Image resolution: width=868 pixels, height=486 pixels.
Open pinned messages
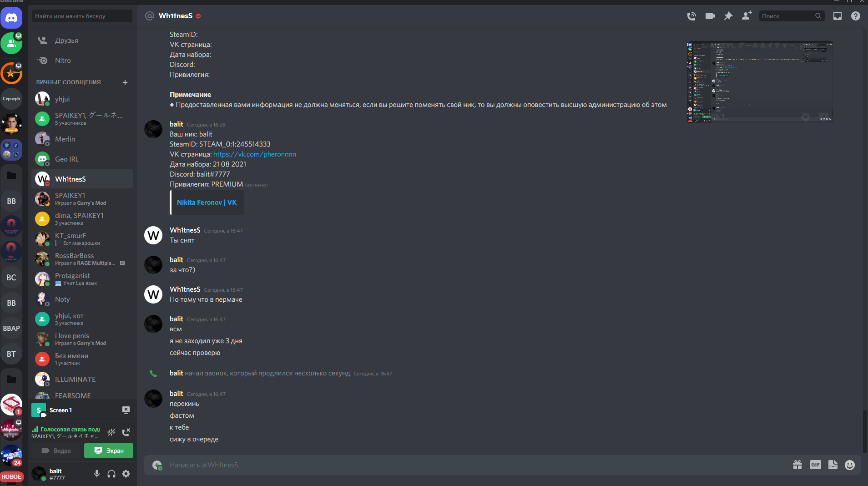tap(728, 16)
